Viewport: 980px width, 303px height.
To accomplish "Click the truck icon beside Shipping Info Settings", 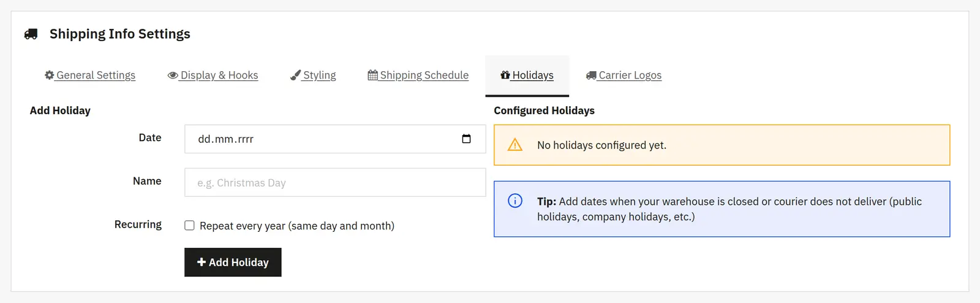I will pyautogui.click(x=31, y=34).
